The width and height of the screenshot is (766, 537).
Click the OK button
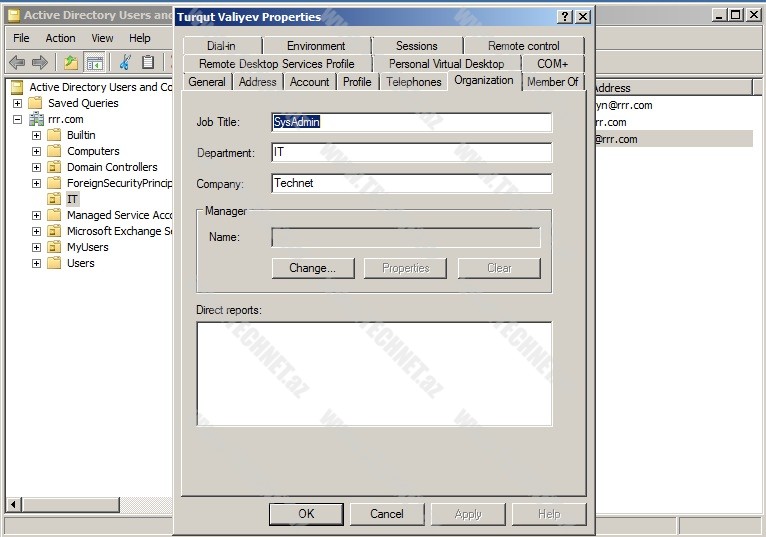(x=306, y=513)
